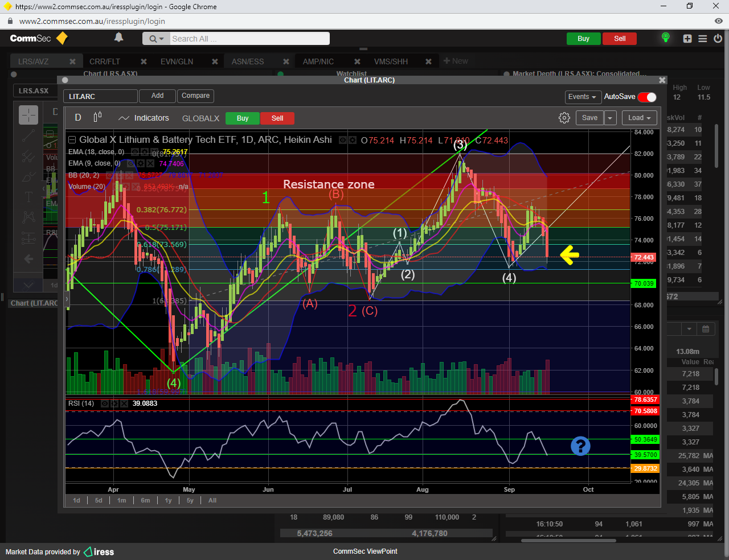Close the Chart (LIT.ARC) popup window

coord(662,80)
